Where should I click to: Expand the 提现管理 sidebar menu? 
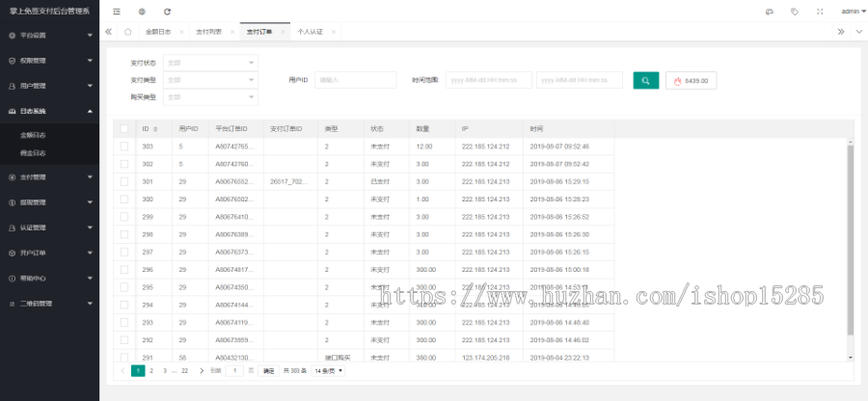50,202
